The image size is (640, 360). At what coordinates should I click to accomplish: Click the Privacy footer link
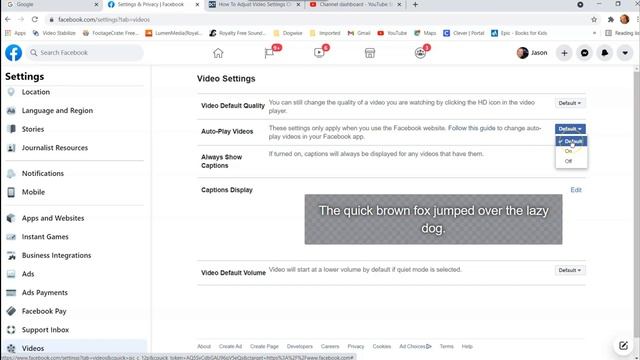pos(356,346)
